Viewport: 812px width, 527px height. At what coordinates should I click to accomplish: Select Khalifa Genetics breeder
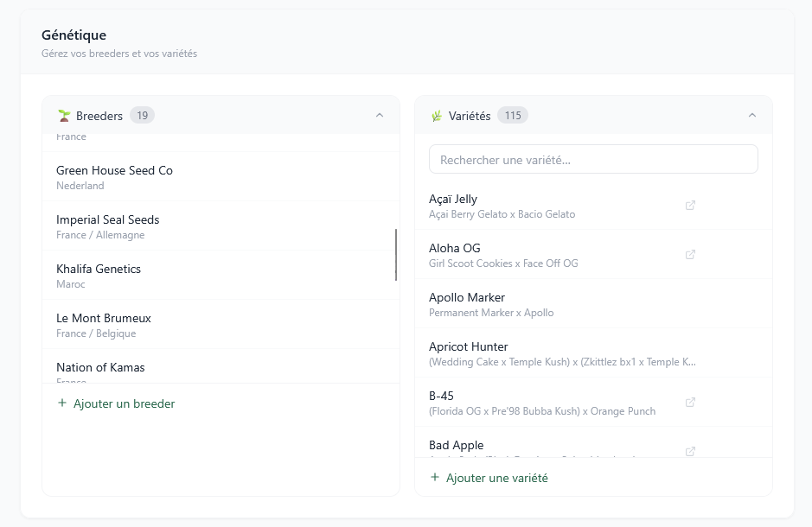click(221, 275)
